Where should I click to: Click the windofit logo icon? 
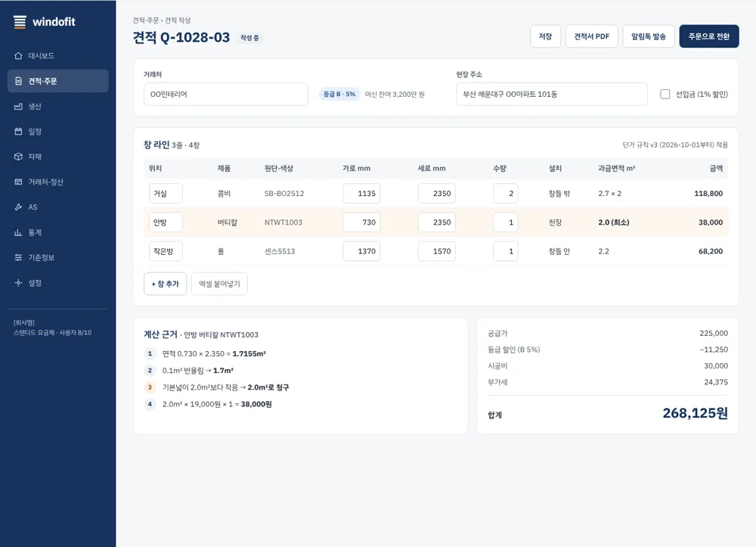[20, 22]
